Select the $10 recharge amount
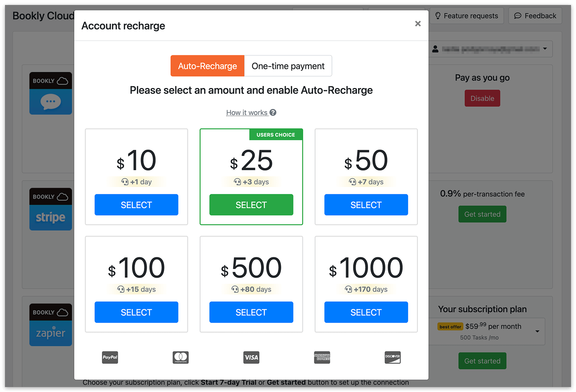The height and width of the screenshot is (392, 576). point(136,205)
